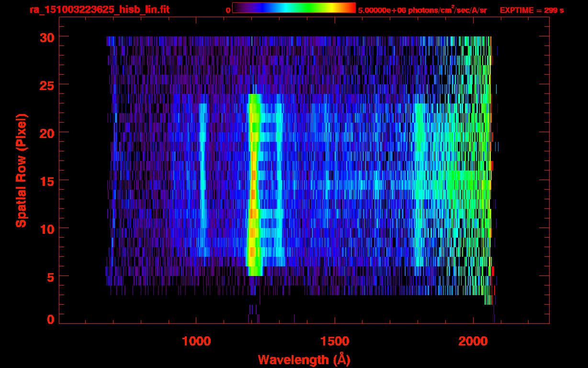Click the EXPTIME = 299 s label
588x368 pixels.
[531, 11]
